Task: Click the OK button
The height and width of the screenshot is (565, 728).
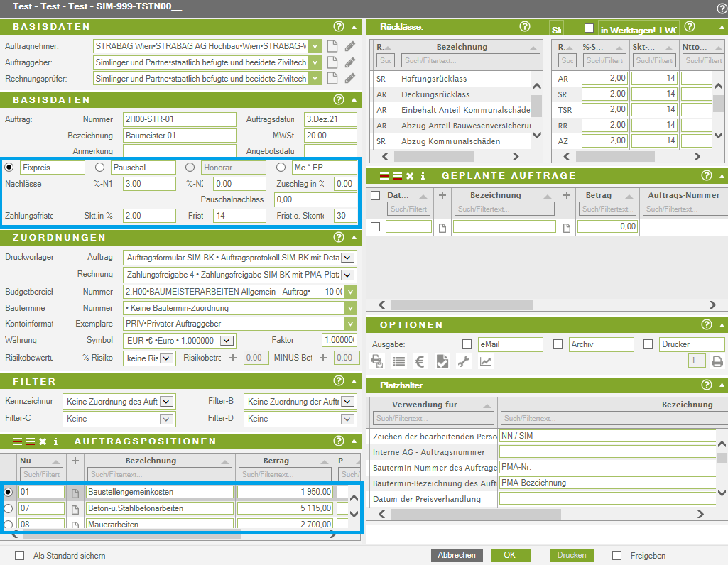Action: (x=510, y=555)
